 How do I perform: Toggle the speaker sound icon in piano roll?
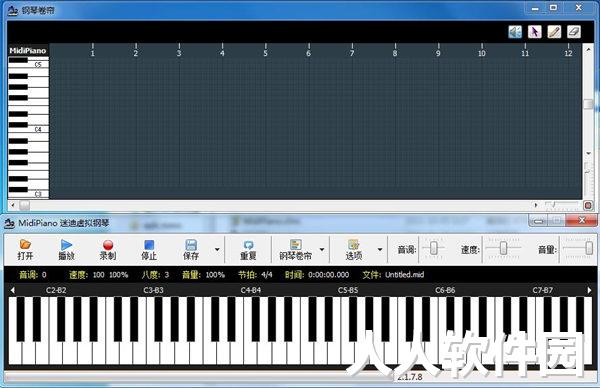pos(515,32)
